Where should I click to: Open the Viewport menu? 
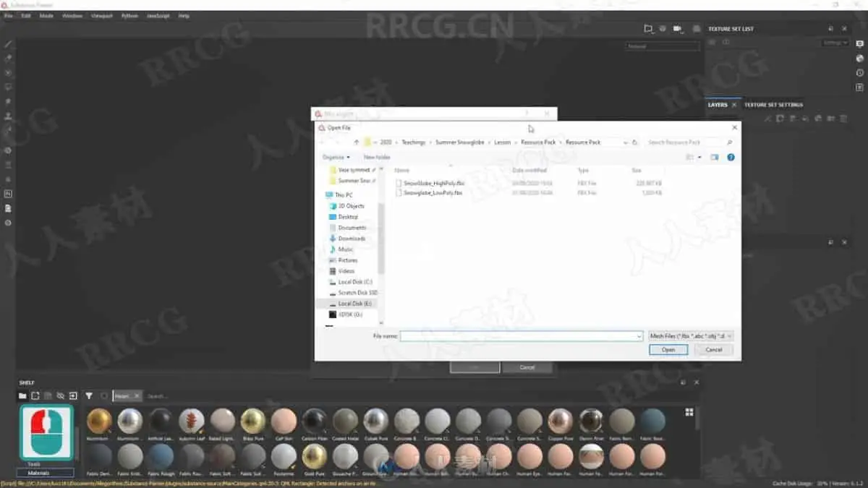tap(102, 15)
